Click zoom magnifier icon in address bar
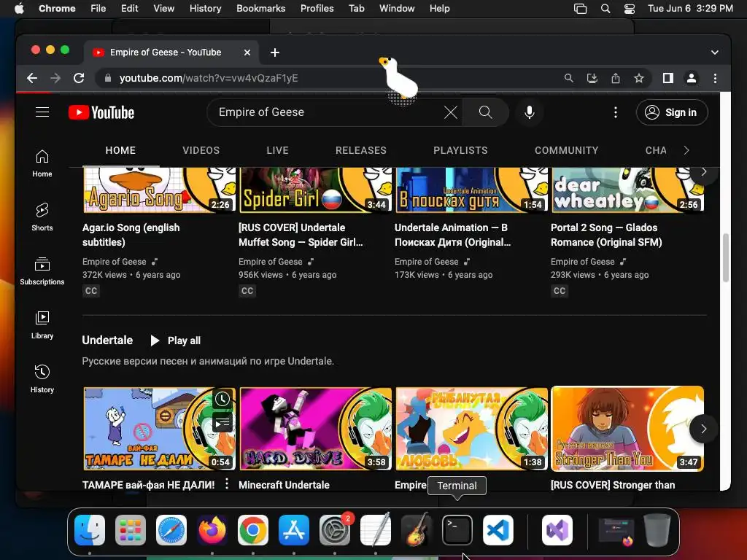Image resolution: width=747 pixels, height=560 pixels. [x=569, y=78]
